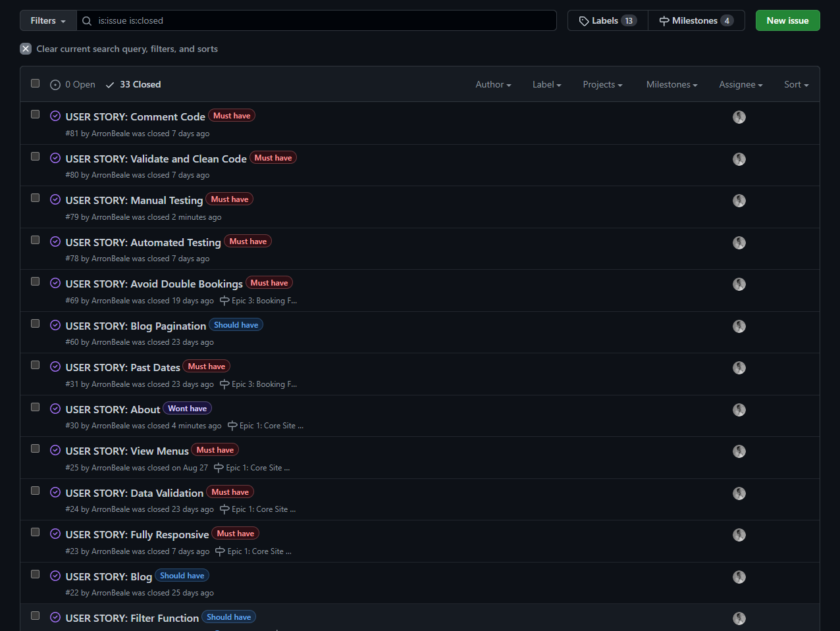Click the clear search query X icon

(x=26, y=49)
